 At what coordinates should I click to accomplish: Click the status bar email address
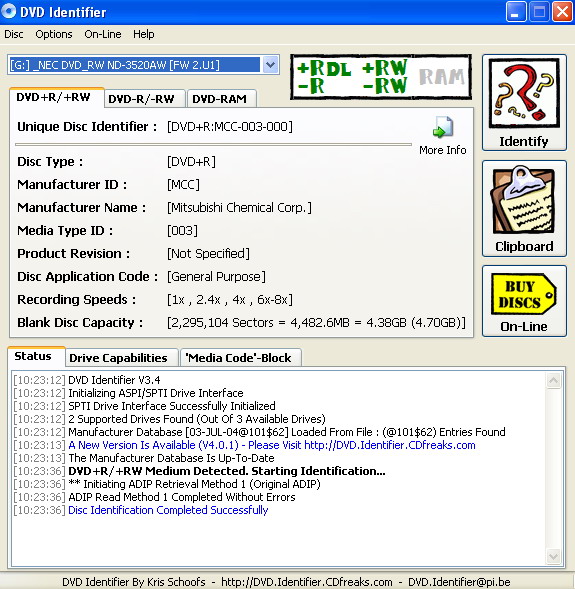point(459,582)
